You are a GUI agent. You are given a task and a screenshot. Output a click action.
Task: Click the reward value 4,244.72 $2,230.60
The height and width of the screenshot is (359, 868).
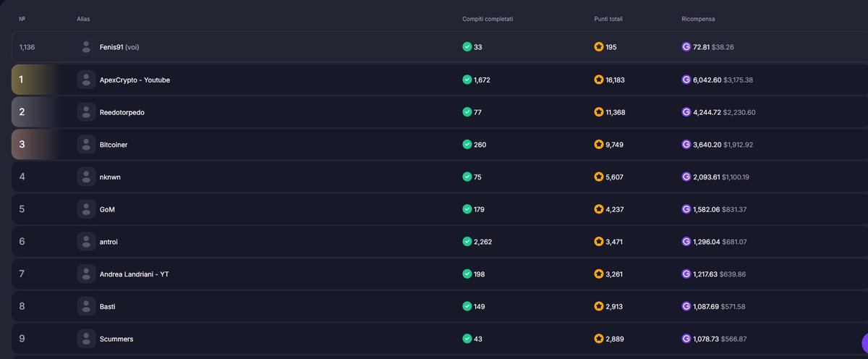(x=723, y=112)
